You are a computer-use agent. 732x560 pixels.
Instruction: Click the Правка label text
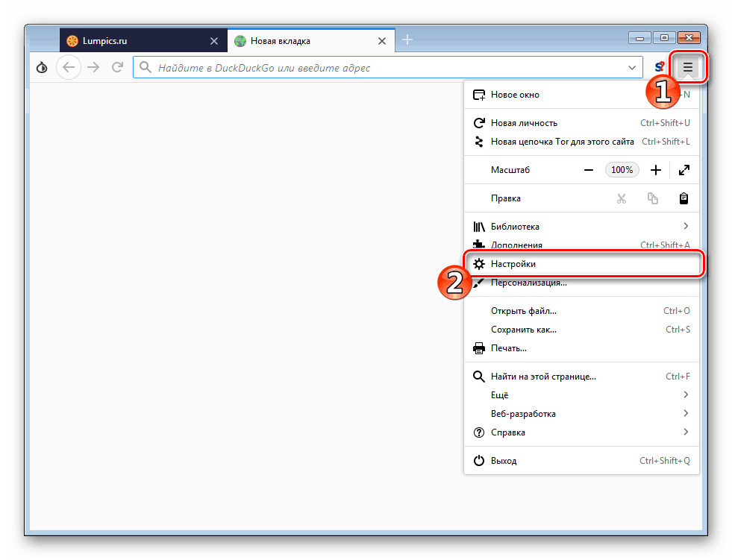coord(506,198)
